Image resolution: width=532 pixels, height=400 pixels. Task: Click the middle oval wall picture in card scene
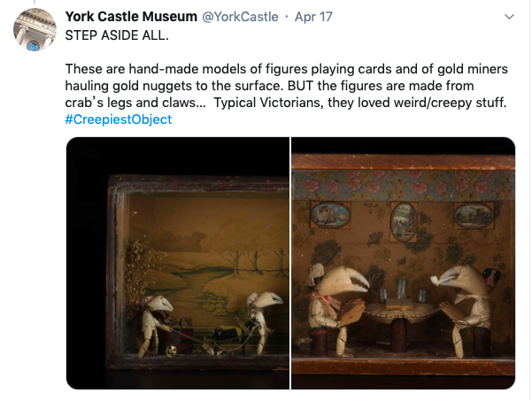click(x=404, y=222)
